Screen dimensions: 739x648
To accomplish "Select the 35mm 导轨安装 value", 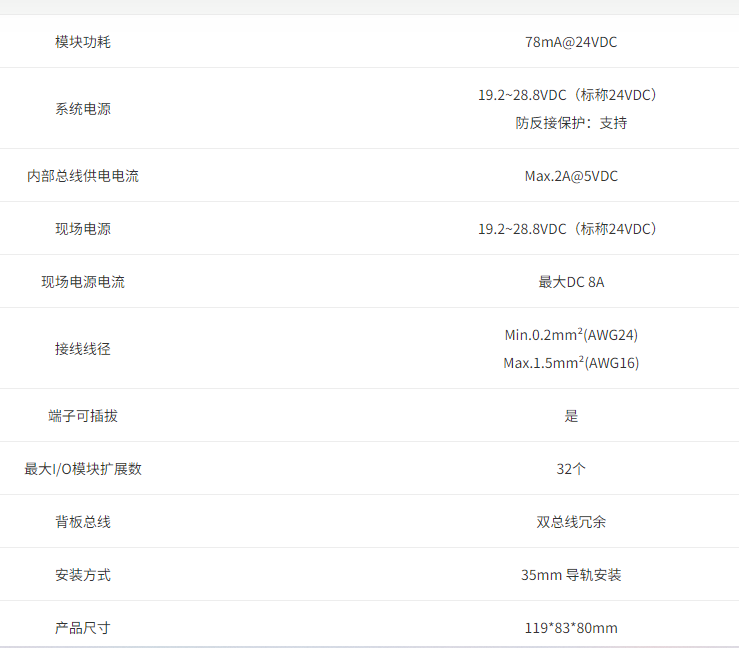I will 571,575.
